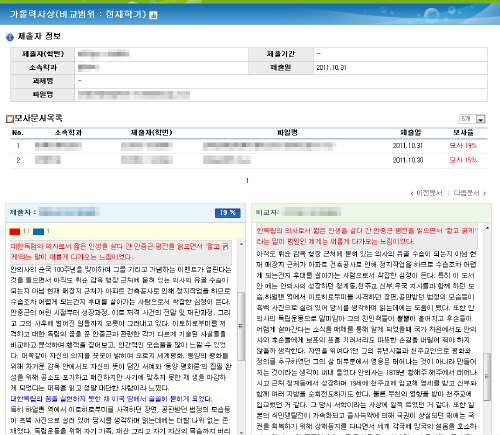Click the blue highlighted sentence in left panel
Viewport: 500px width, 435px height.
click(111, 399)
